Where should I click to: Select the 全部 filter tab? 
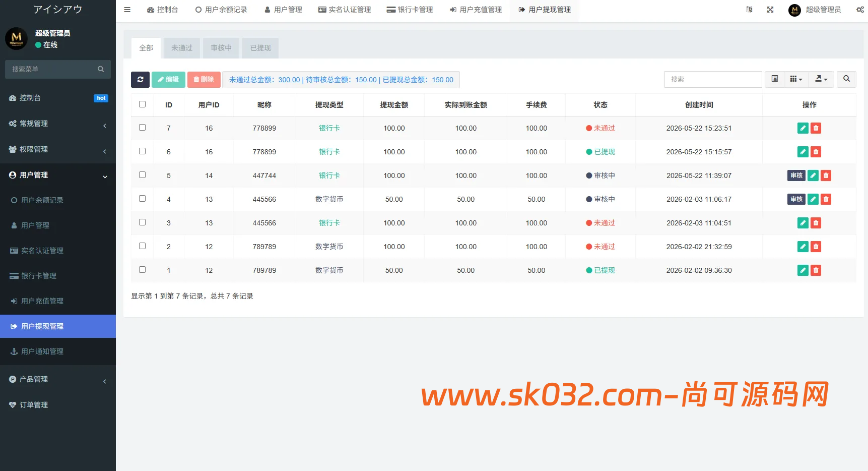146,48
